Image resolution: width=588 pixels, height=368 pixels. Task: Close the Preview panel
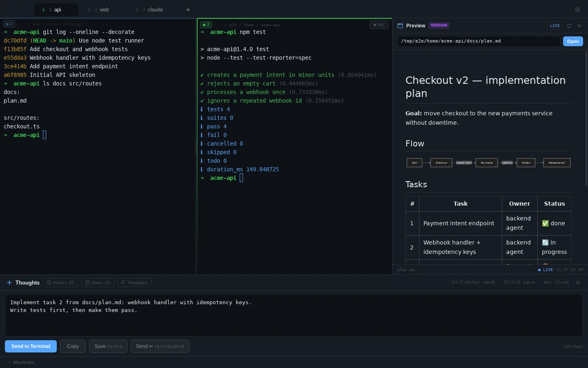[579, 26]
